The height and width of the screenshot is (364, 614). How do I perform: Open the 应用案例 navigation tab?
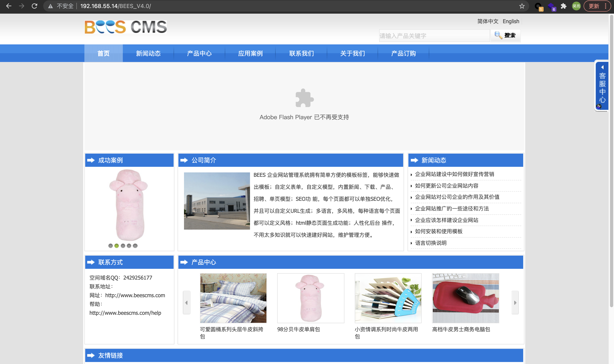[x=250, y=53]
